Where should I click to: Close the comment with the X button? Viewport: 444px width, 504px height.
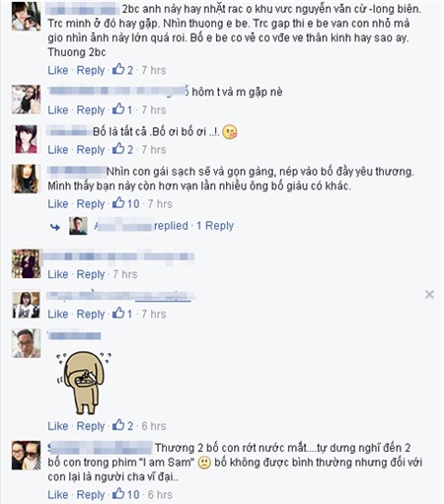tap(429, 294)
